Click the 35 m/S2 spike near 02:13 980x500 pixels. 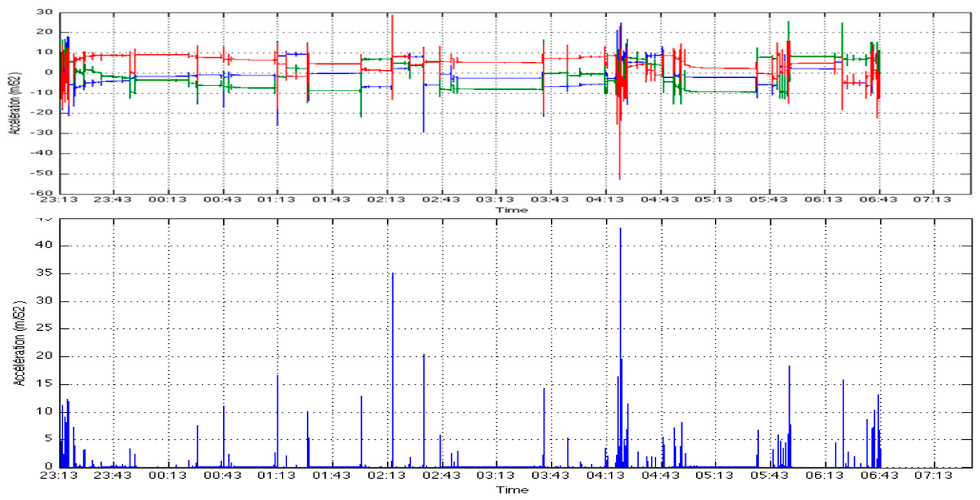pos(393,370)
